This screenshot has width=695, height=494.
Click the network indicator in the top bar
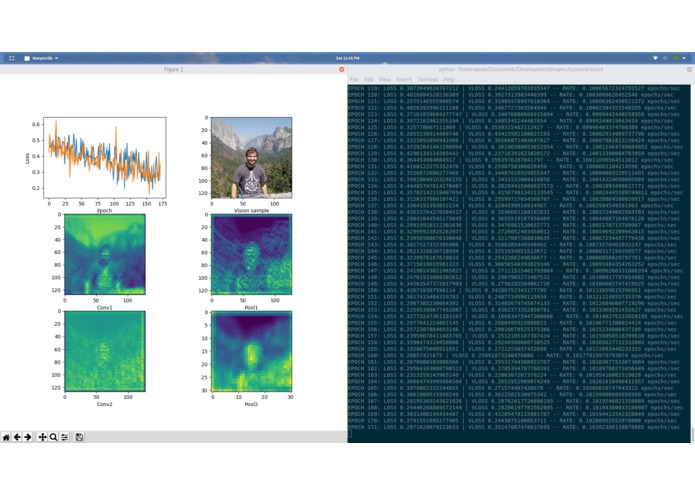(x=655, y=58)
